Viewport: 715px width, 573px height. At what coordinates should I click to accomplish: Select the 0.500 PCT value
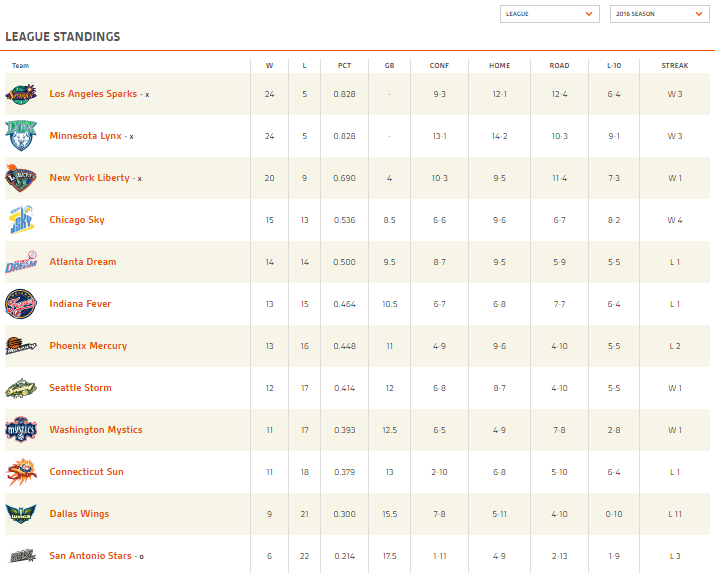(x=344, y=262)
